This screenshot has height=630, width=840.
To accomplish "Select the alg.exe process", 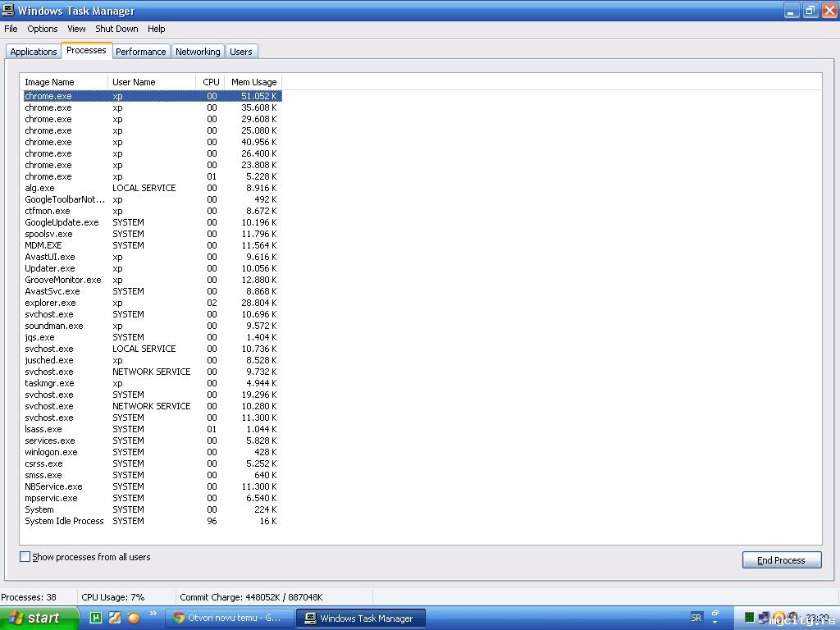I will click(x=152, y=188).
